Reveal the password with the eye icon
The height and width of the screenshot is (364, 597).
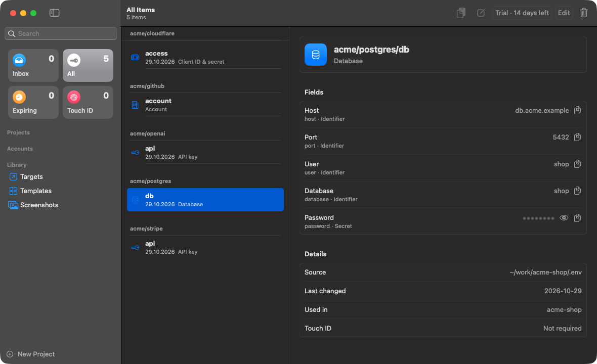(x=564, y=218)
